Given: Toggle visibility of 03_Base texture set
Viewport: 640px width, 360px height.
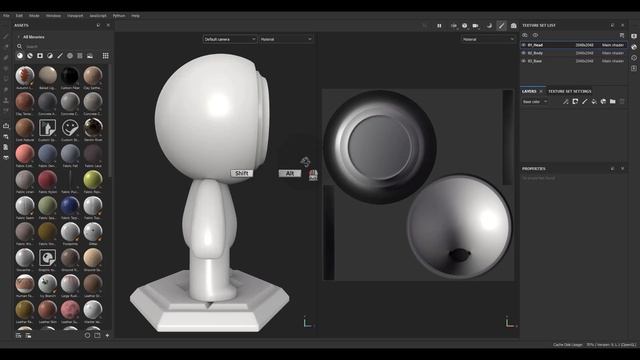Looking at the screenshot, I should (x=524, y=61).
